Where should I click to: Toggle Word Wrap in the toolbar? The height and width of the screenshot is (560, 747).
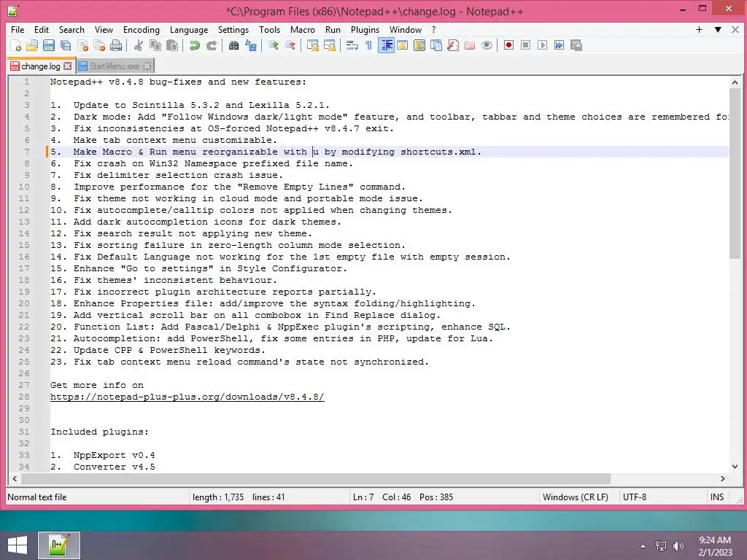pos(352,45)
